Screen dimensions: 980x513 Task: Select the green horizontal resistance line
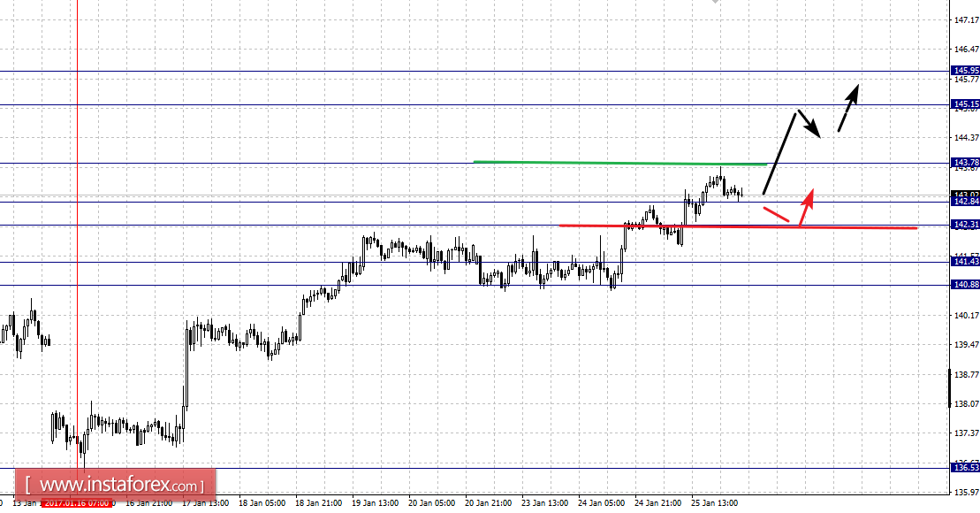pyautogui.click(x=620, y=163)
